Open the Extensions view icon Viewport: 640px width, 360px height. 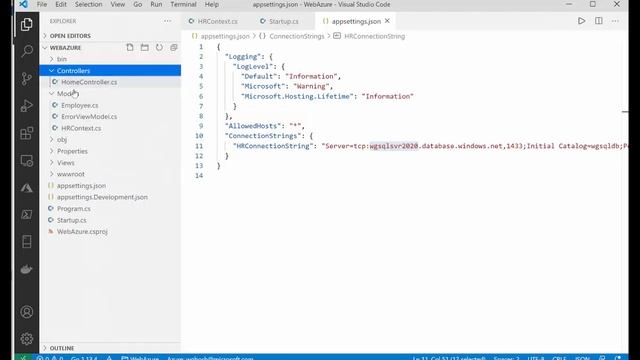[27, 133]
